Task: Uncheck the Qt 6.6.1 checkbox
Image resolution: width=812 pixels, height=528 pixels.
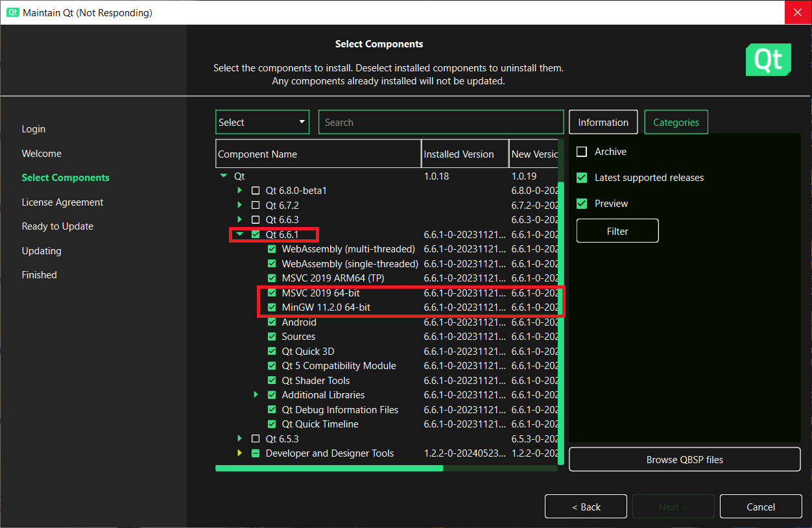Action: (256, 235)
